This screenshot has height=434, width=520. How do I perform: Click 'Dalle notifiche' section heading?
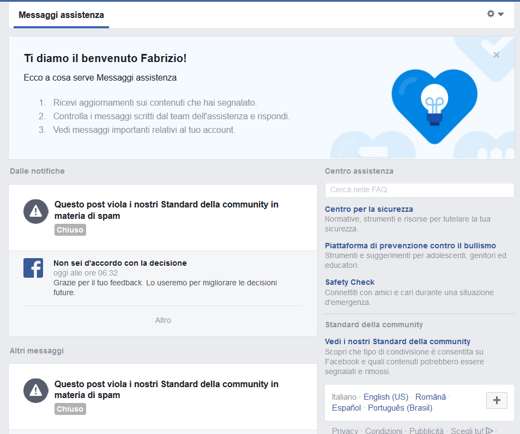[x=37, y=171]
